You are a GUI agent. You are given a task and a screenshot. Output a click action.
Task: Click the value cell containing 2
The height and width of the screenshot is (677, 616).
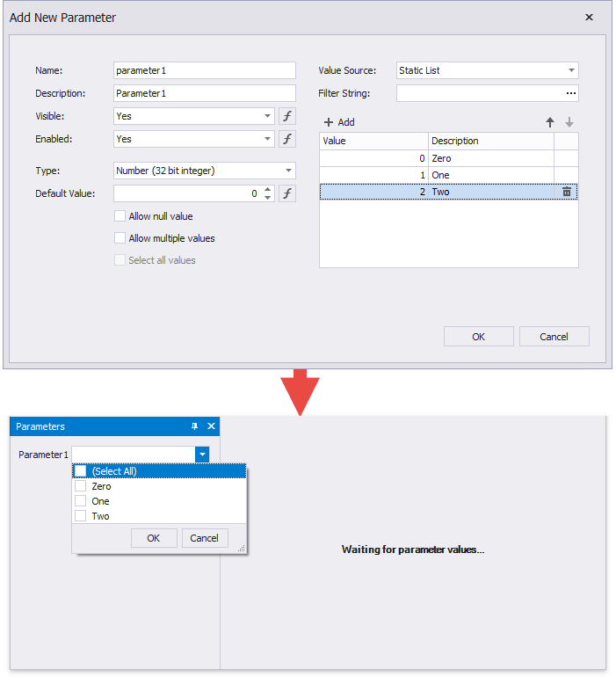373,192
